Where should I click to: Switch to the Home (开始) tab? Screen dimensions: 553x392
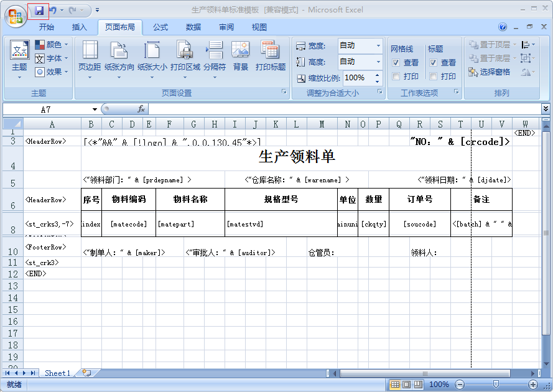[47, 27]
